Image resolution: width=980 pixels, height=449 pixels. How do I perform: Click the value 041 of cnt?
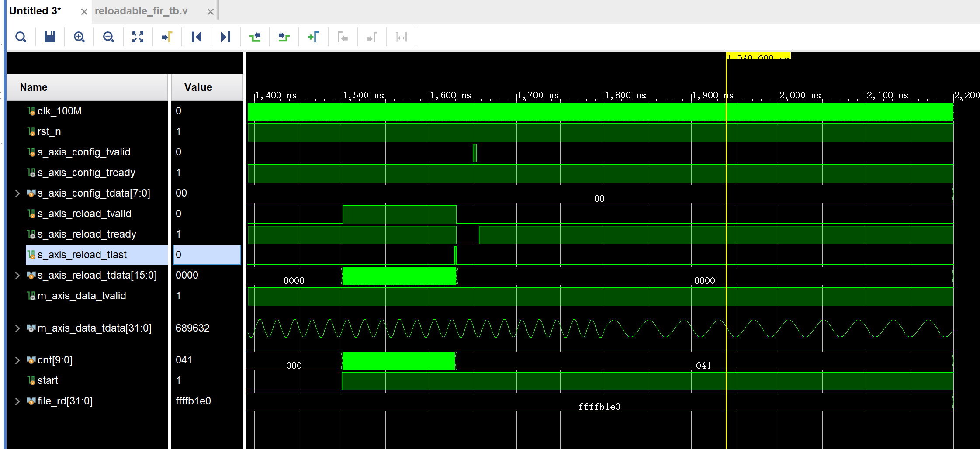coord(184,360)
